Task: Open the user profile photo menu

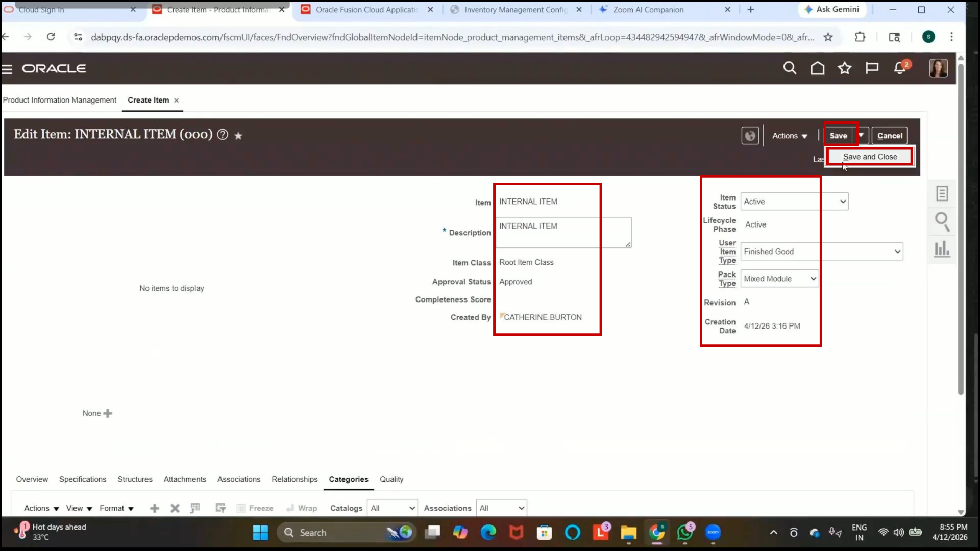Action: (x=938, y=68)
